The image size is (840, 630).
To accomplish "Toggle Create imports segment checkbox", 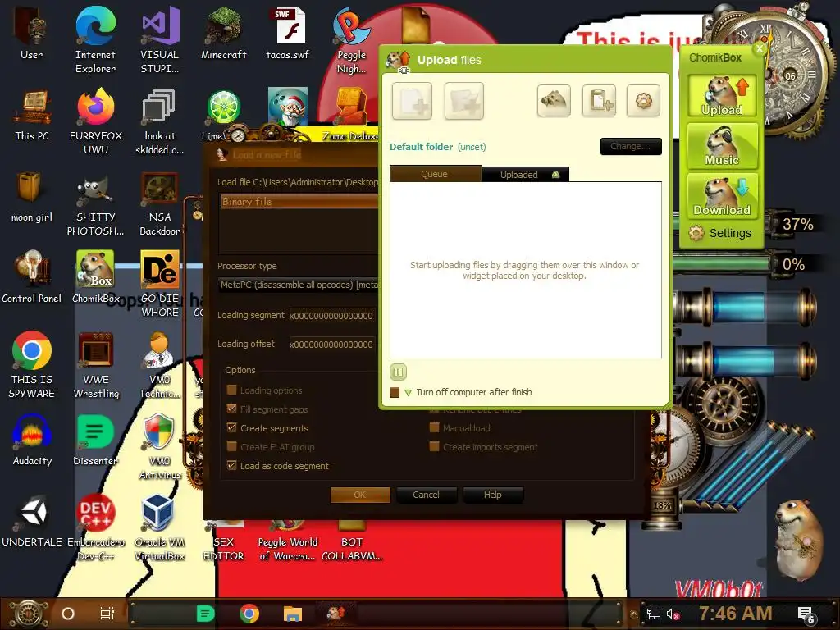I will pos(435,446).
